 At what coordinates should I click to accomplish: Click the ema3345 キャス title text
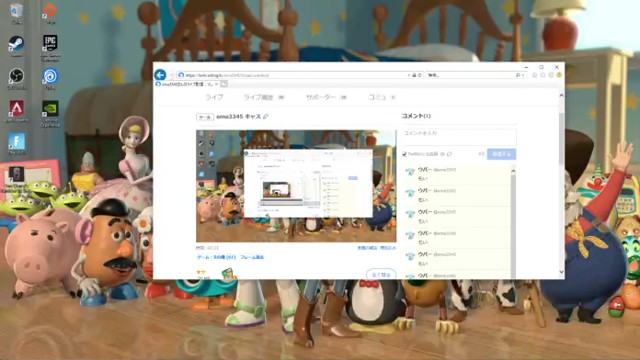238,116
